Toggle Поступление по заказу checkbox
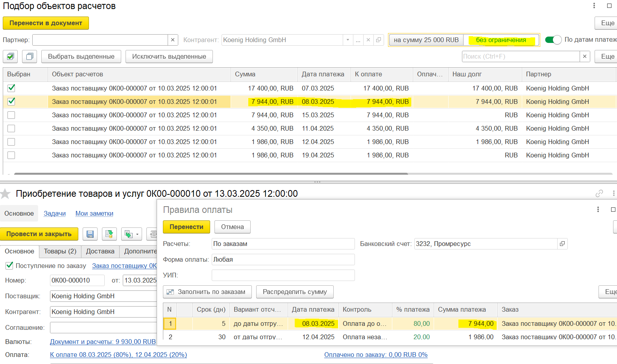The width and height of the screenshot is (617, 364). click(x=9, y=266)
